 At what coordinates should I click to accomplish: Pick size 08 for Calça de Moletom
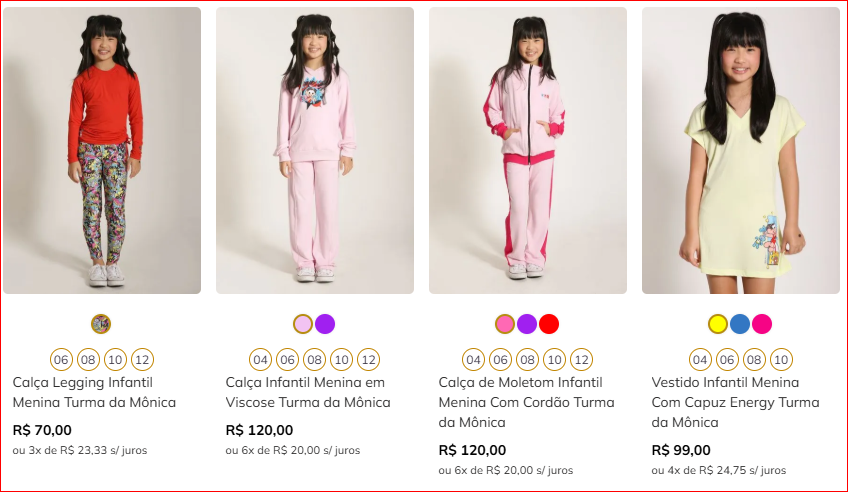click(x=527, y=359)
